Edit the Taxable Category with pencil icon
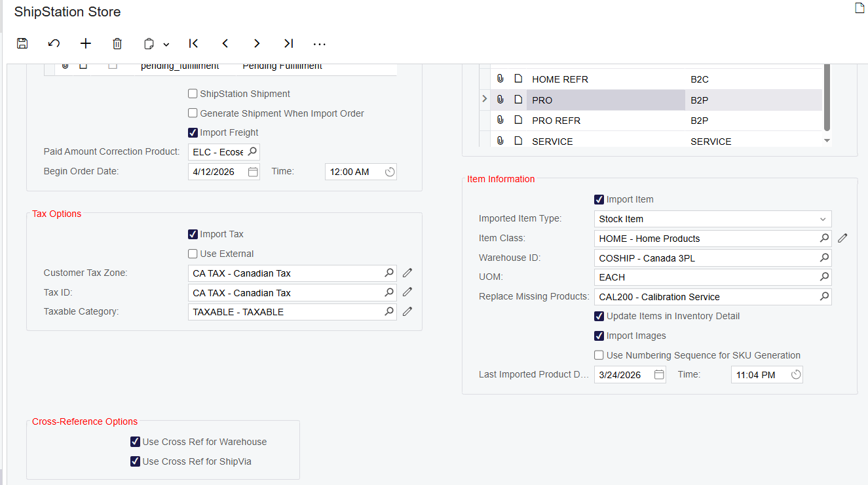 (407, 312)
